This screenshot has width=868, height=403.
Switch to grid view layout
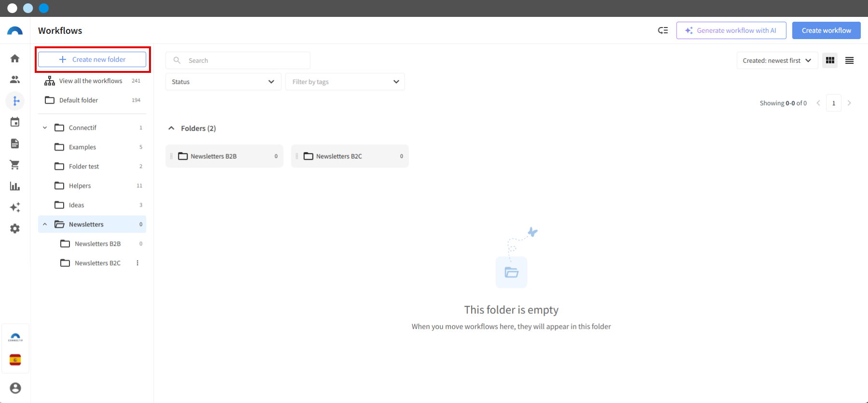(x=830, y=60)
